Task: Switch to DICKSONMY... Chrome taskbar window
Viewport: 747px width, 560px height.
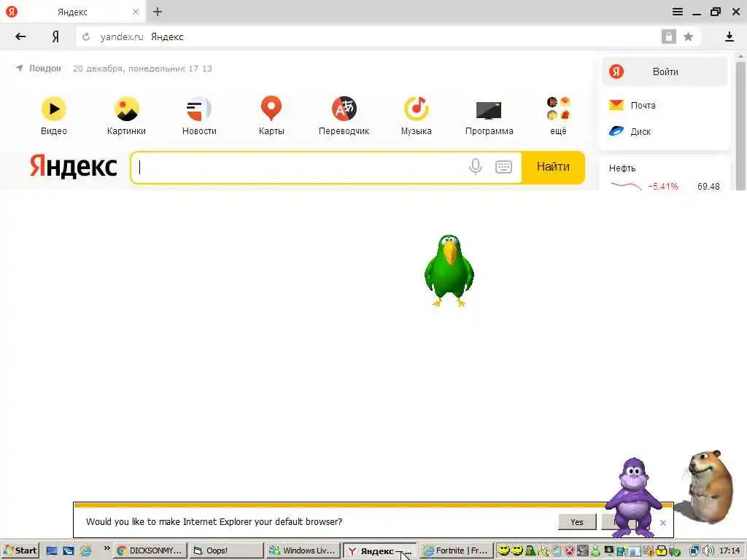Action: coord(150,551)
